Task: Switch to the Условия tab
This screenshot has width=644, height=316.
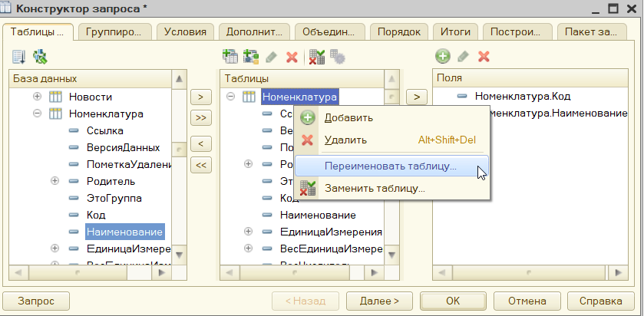Action: pos(185,32)
